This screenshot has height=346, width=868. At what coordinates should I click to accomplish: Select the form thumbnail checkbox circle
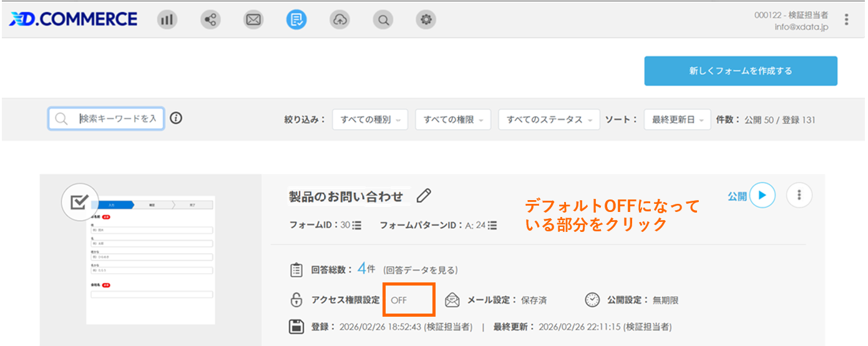78,202
